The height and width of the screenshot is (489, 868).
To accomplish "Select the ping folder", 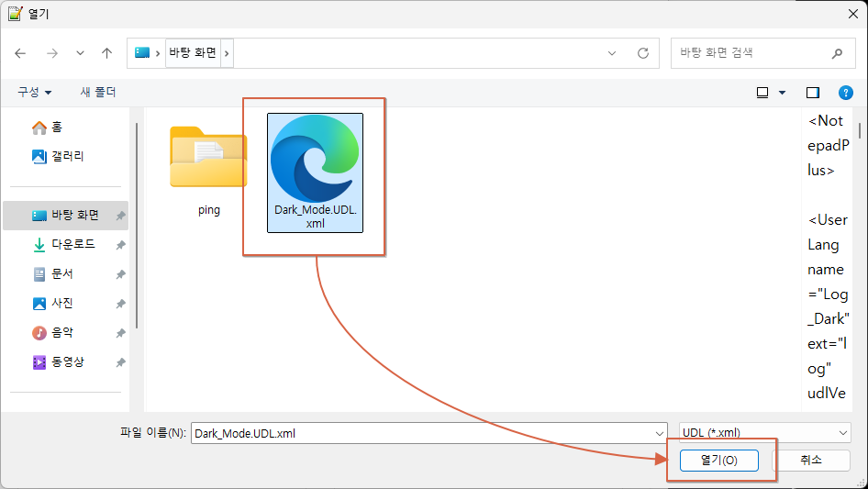I will tap(208, 171).
